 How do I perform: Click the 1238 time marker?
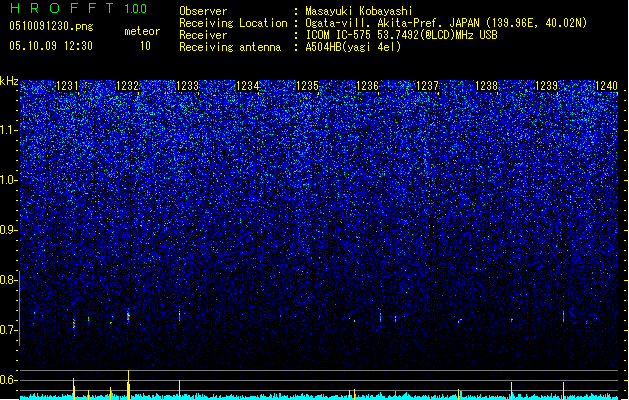tap(487, 86)
